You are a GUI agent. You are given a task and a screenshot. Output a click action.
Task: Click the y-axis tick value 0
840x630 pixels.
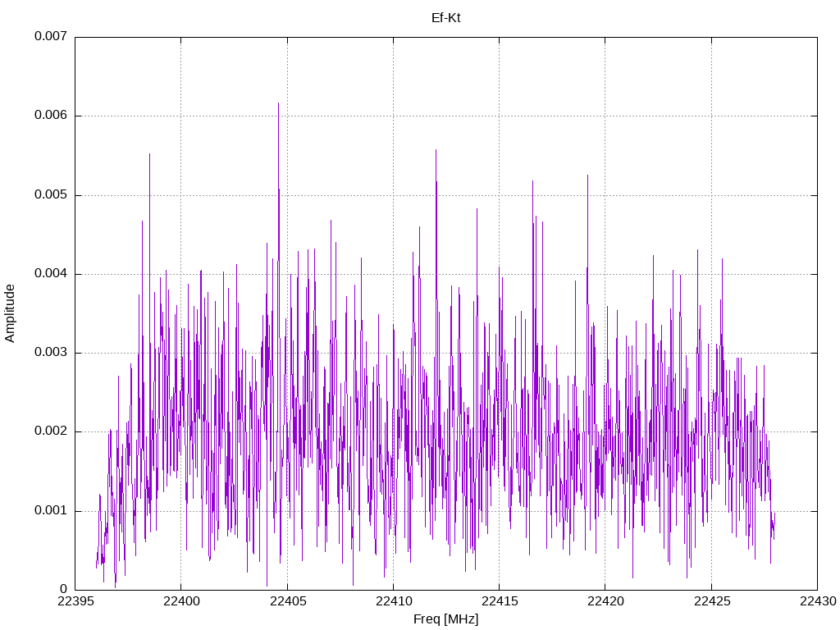(64, 589)
